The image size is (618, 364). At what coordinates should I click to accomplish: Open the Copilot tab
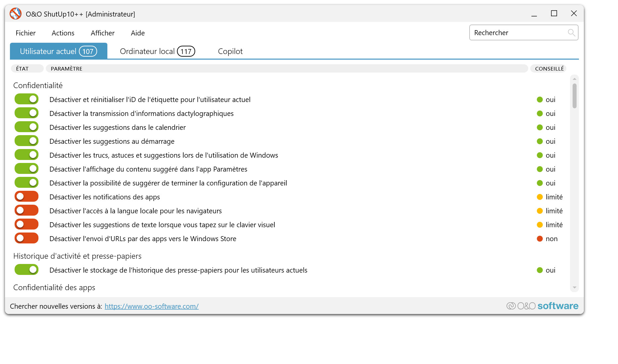(230, 51)
